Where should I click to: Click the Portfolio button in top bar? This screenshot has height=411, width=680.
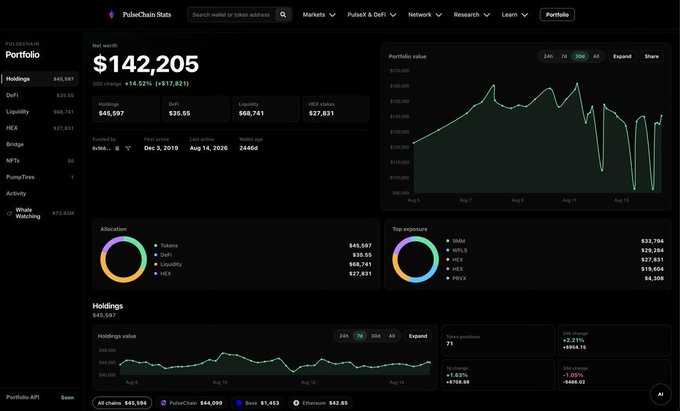pos(557,15)
